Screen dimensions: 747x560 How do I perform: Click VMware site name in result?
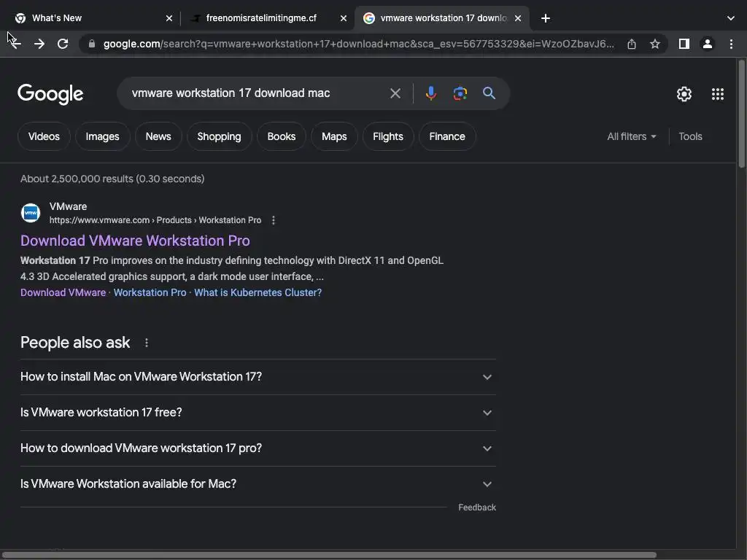(68, 206)
